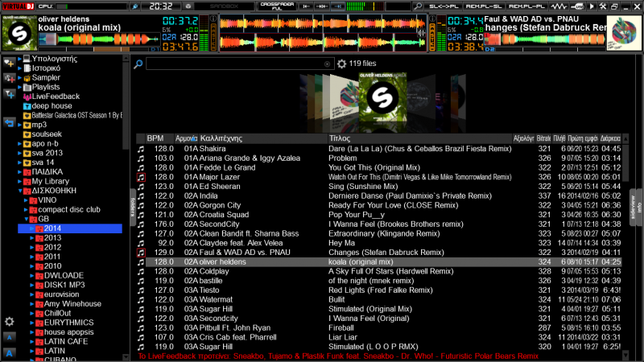Open browser options gear beside file count
644x362 pixels.
tap(341, 64)
